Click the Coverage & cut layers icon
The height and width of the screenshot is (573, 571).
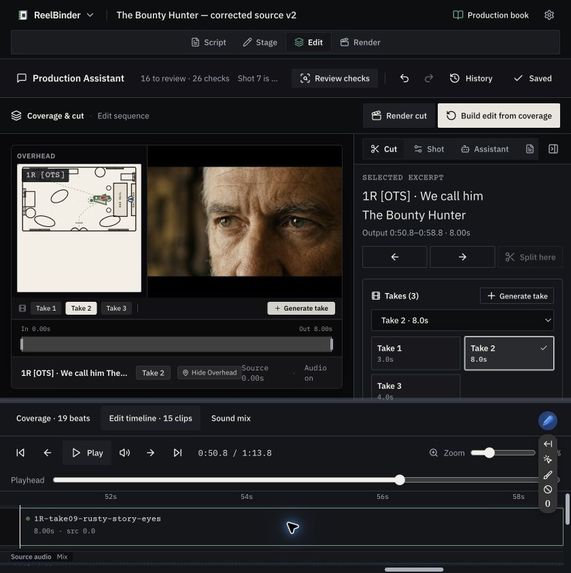(x=16, y=116)
